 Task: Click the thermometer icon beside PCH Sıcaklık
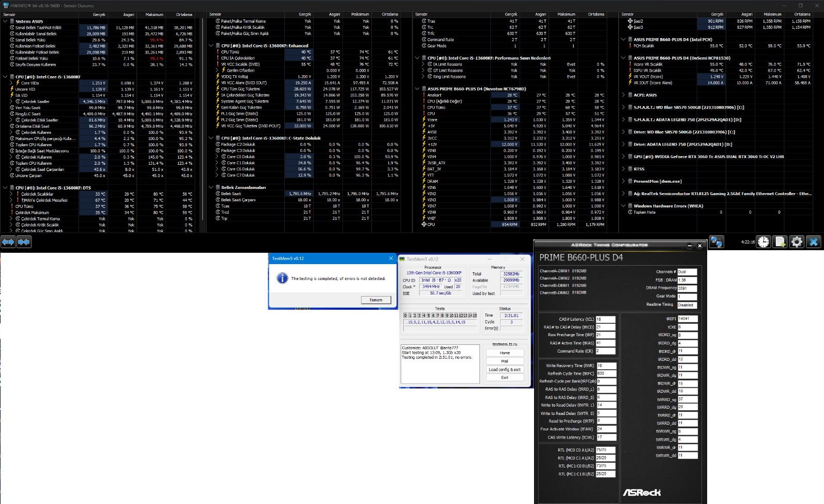point(630,46)
